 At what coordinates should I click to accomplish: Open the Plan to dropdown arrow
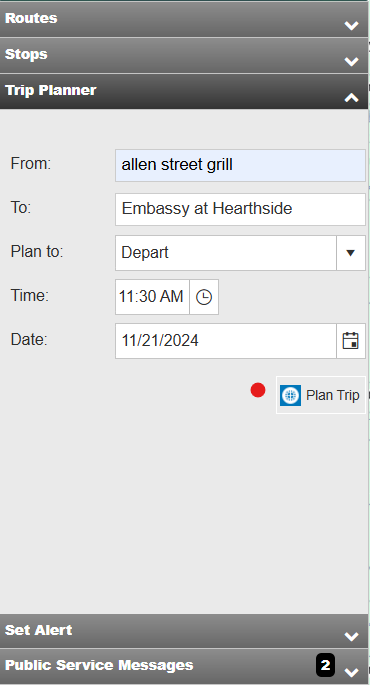click(x=351, y=253)
